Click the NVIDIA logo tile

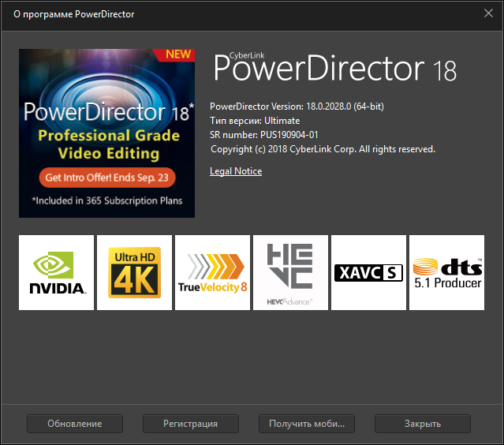pos(57,272)
